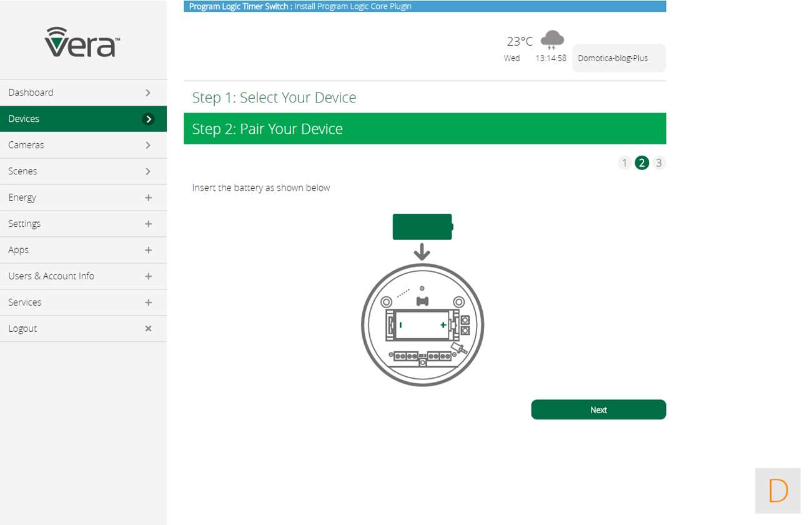Click the orange D badge icon
Viewport: 812px width, 525px height.
778,491
